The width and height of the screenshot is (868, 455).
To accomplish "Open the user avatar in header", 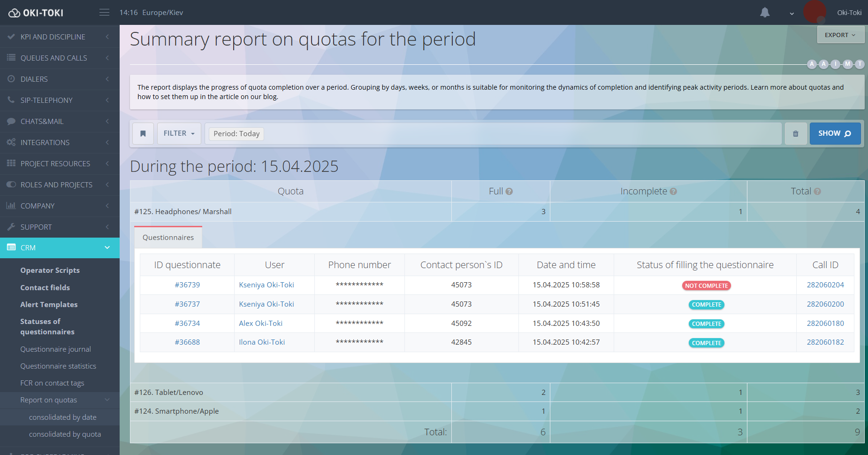I will click(815, 12).
